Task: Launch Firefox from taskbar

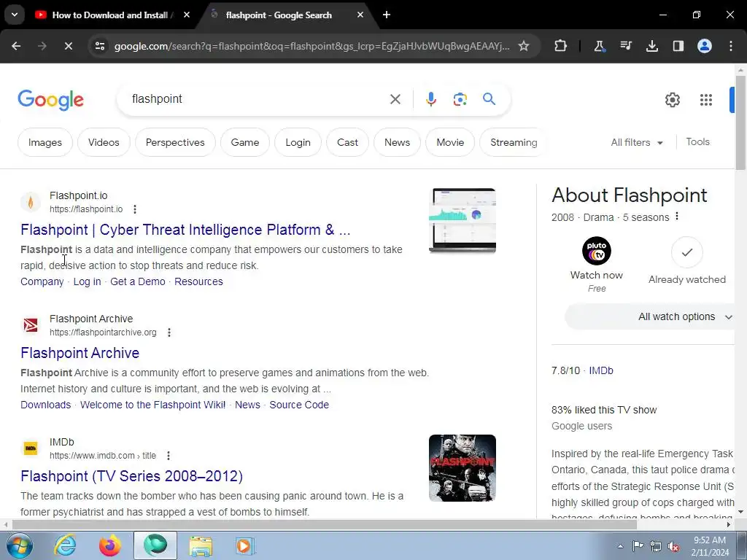Action: pyautogui.click(x=109, y=545)
